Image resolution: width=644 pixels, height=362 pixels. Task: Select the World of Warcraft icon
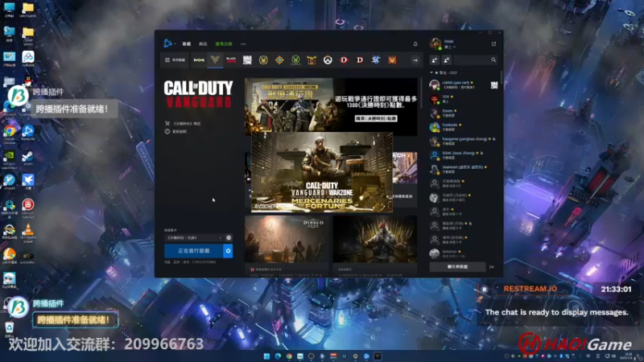click(x=263, y=60)
